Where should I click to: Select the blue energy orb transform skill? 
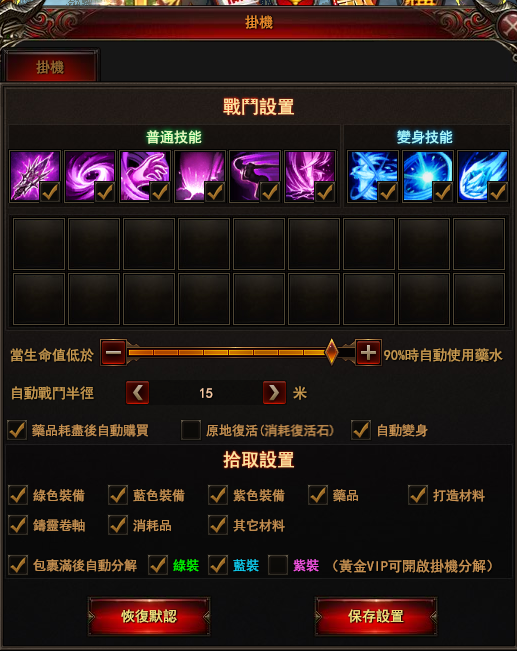pos(428,176)
